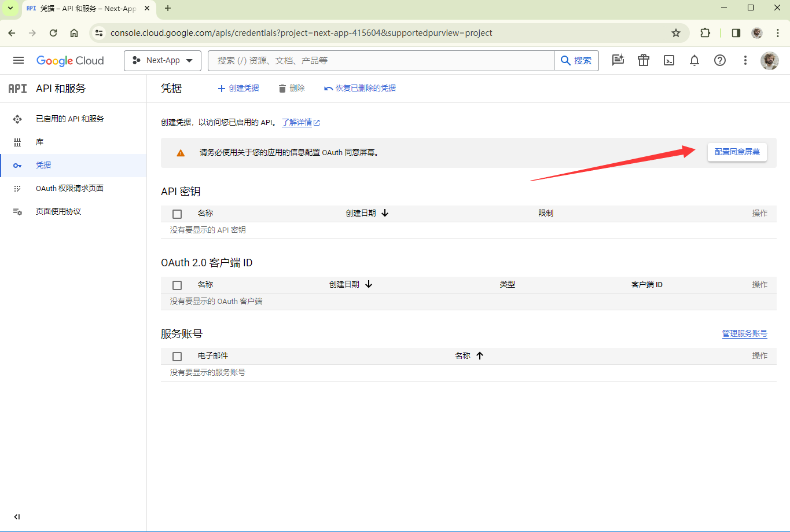
Task: Toggle the browser side panel
Action: tap(736, 33)
